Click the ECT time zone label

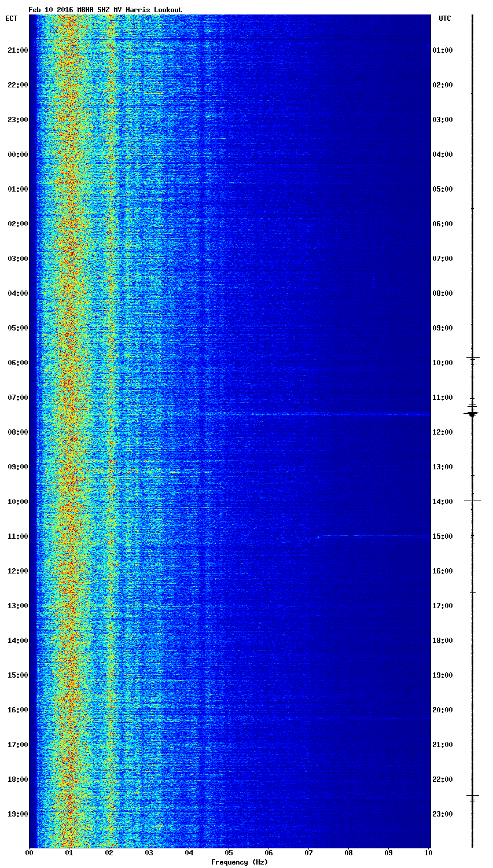point(12,19)
